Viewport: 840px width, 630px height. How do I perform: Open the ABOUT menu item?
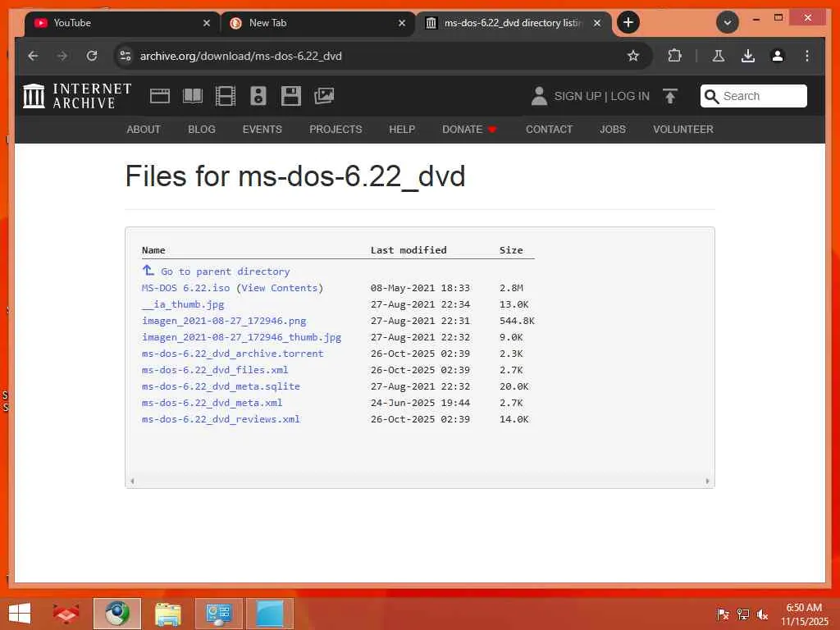(143, 130)
